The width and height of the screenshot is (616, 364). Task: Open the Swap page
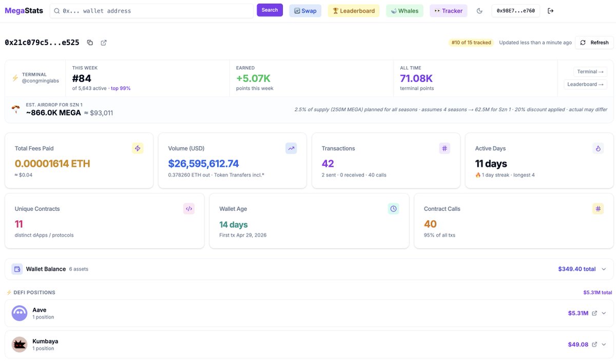(305, 11)
